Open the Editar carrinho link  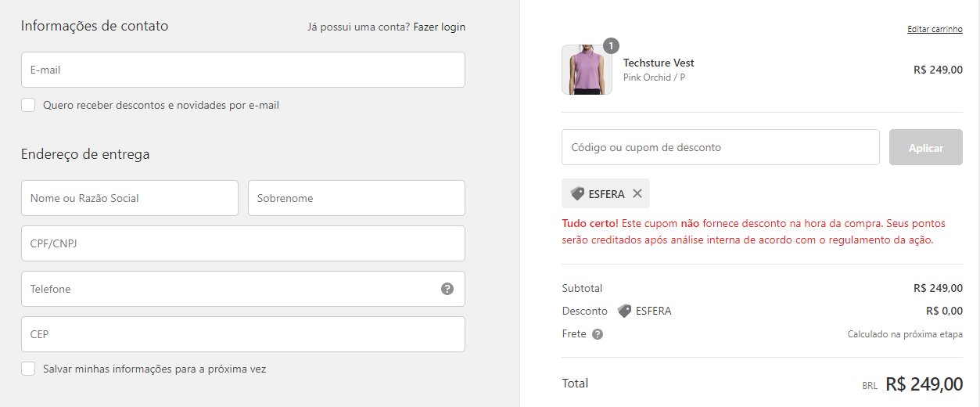pos(935,29)
